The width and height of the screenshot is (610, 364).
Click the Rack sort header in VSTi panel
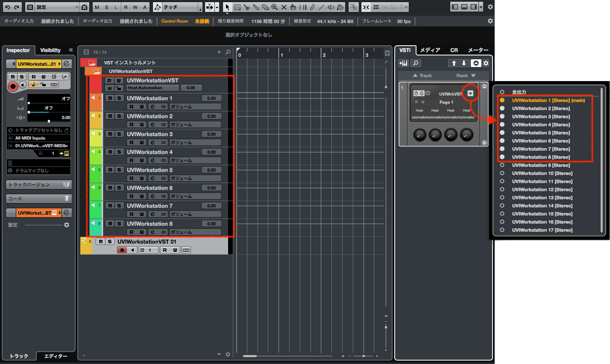click(466, 76)
